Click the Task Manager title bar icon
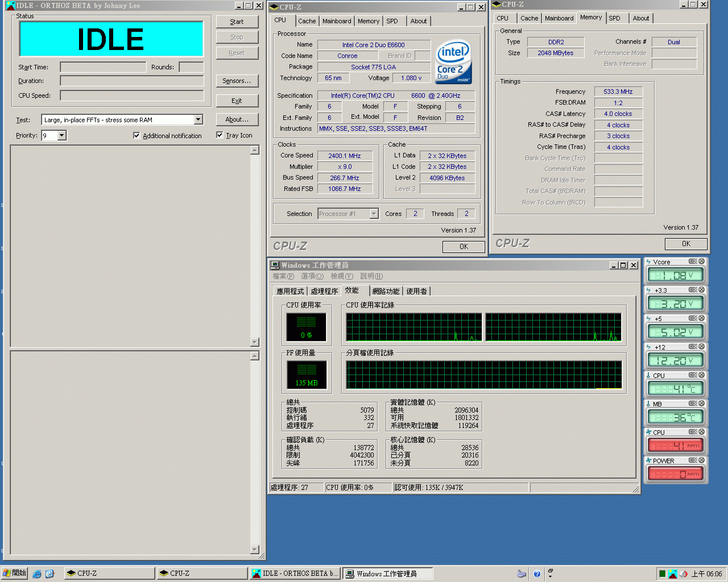The height and width of the screenshot is (582, 728). coord(275,265)
